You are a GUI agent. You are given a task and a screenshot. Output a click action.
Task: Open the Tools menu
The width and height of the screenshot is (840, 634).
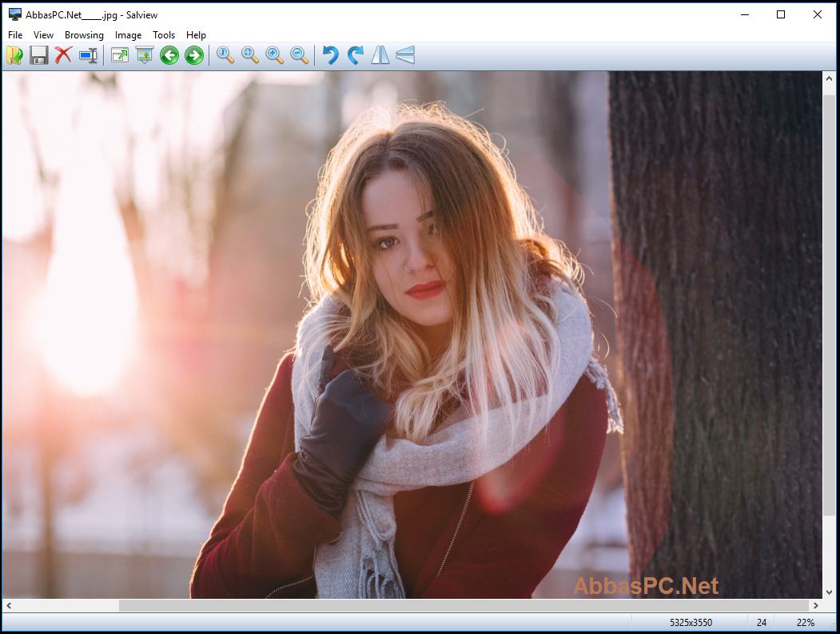pos(164,35)
